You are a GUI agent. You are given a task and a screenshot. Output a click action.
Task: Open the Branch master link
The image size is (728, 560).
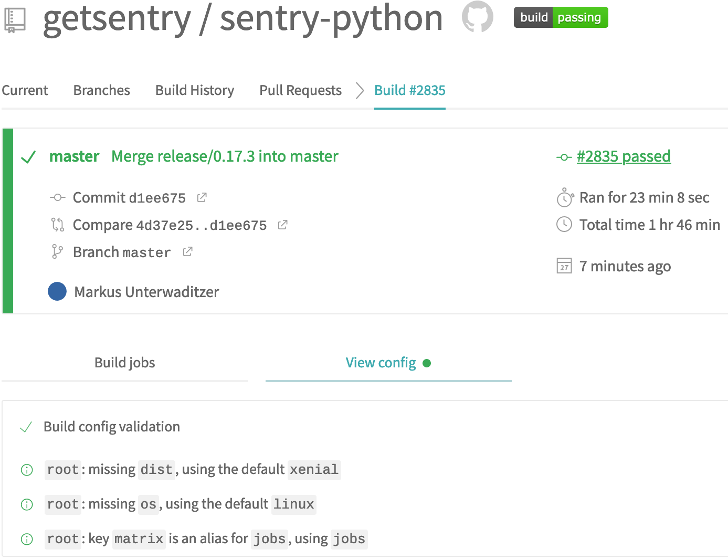pyautogui.click(x=122, y=252)
